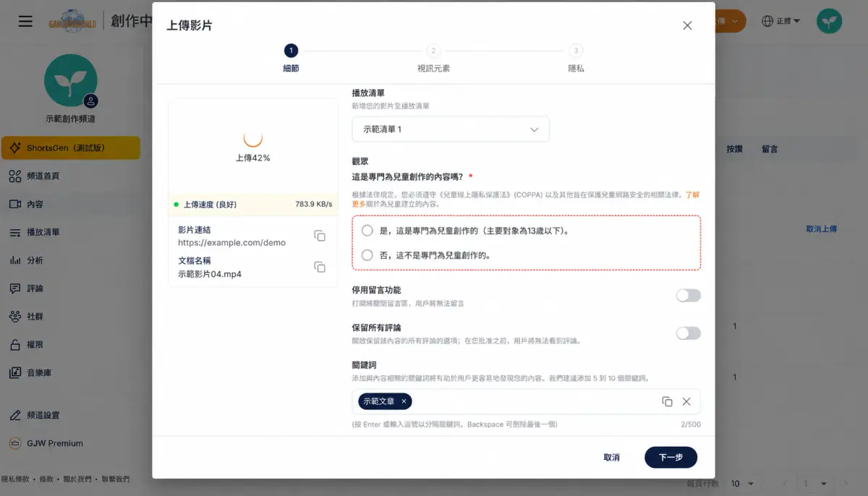Open the 示範清單 1 playlist dropdown
Viewport: 868px width, 496px height.
pyautogui.click(x=451, y=129)
